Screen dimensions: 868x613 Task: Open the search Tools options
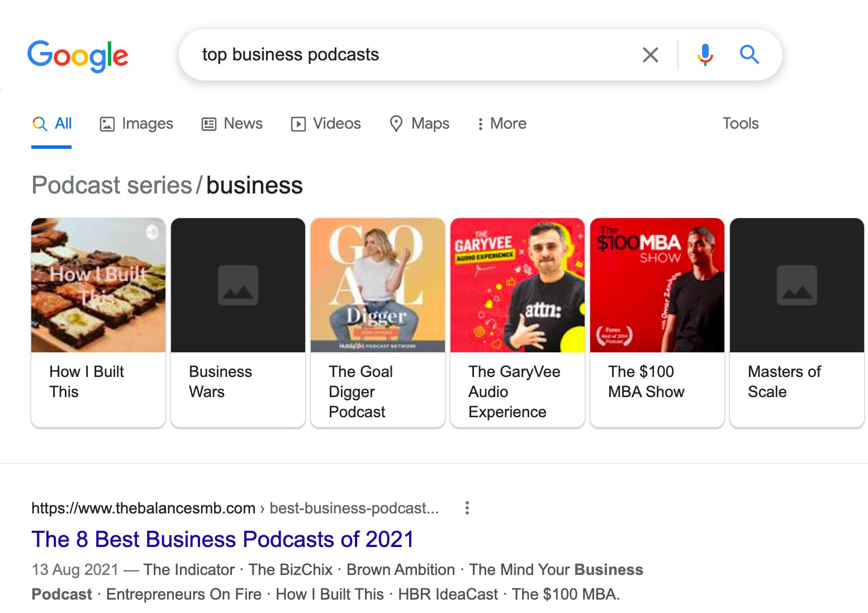pos(740,124)
